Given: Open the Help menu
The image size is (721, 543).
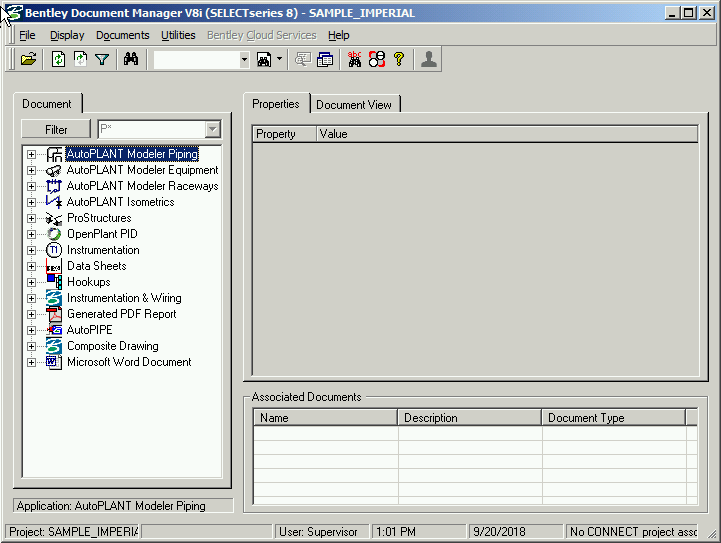Looking at the screenshot, I should pos(339,35).
